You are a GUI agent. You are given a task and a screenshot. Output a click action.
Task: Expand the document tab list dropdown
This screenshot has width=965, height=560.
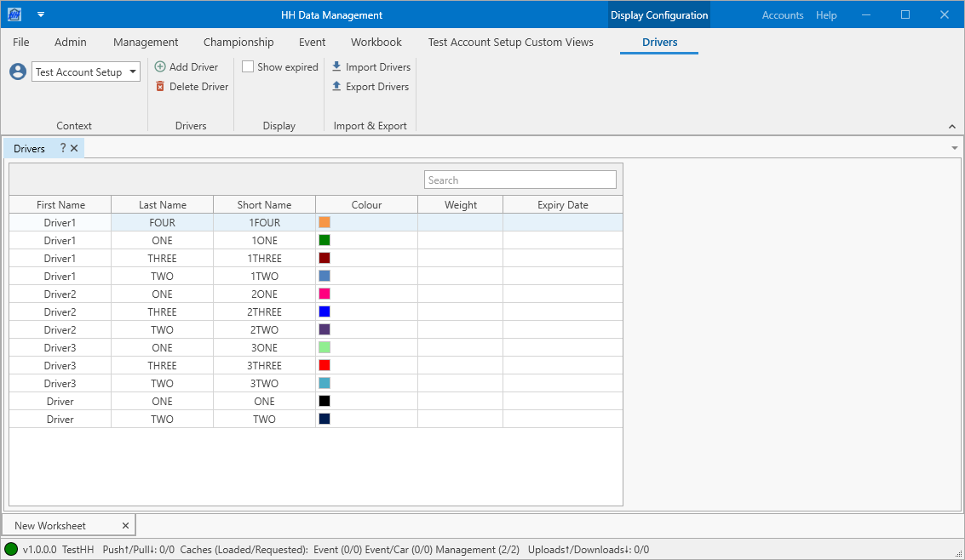point(954,148)
